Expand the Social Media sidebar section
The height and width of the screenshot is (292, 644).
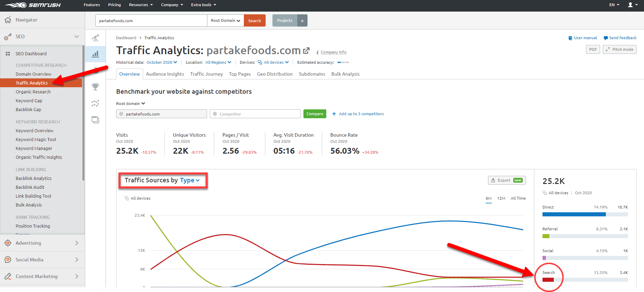(77, 260)
